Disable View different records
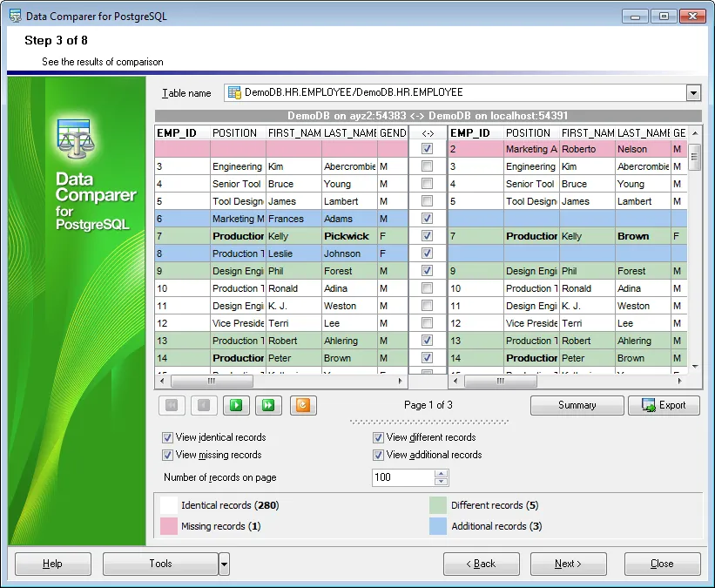The height and width of the screenshot is (588, 715). (379, 437)
